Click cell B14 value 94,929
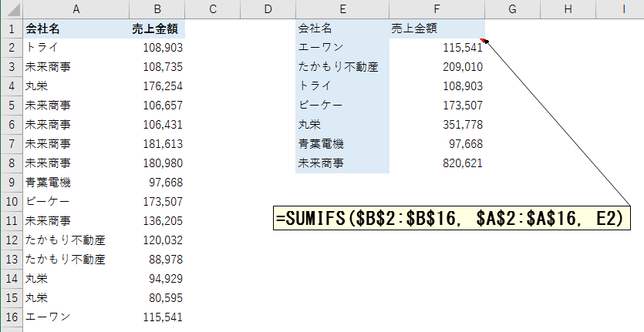 157,279
